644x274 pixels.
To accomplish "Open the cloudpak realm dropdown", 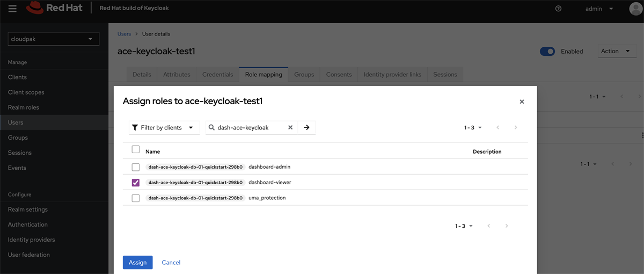I will click(54, 39).
